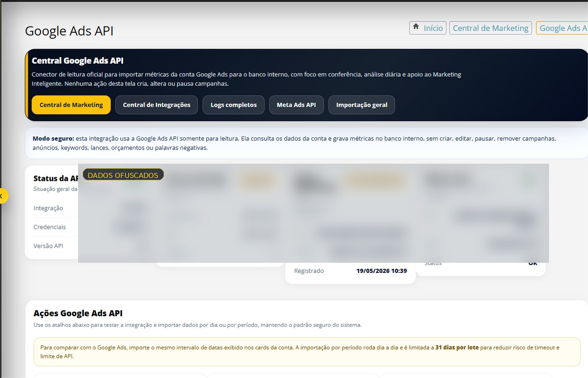Click the 31 dias por lote text

[x=457, y=348]
